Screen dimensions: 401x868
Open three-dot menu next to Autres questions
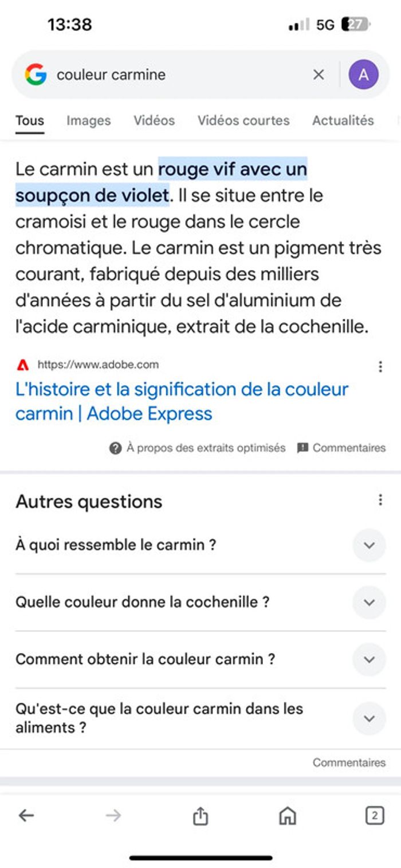(380, 501)
